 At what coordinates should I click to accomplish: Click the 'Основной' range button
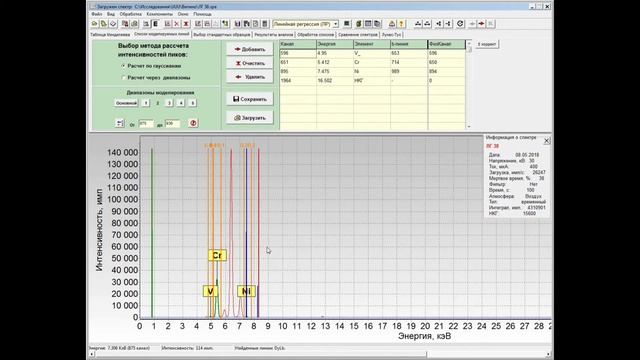(x=126, y=103)
